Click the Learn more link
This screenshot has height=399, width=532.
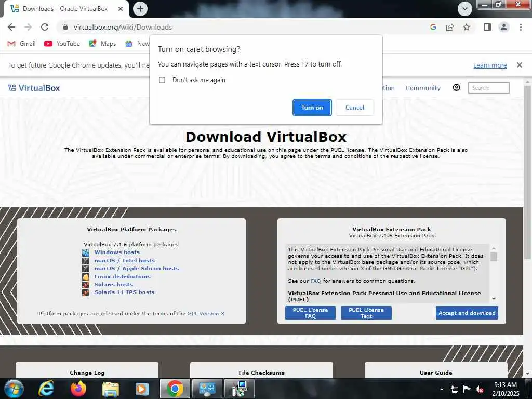(490, 65)
